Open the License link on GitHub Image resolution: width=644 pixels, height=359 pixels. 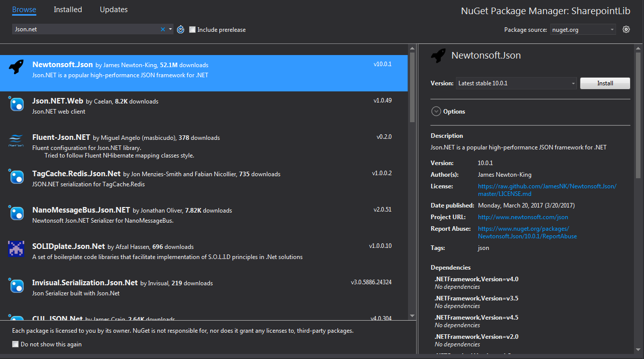(x=547, y=190)
